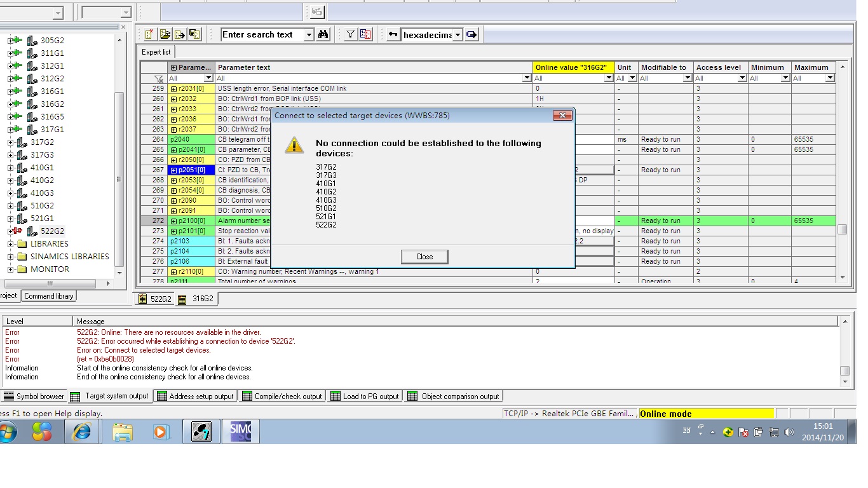Click the first Expert list toolbar icon
Screen dimensions: 868x488
[x=149, y=34]
